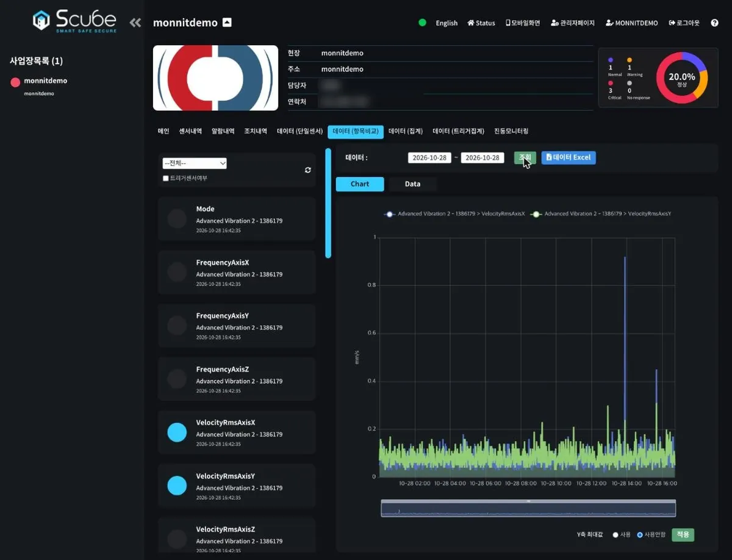Toggle VelocityRmsAxisZ sensor circle
The height and width of the screenshot is (560, 732).
[177, 539]
